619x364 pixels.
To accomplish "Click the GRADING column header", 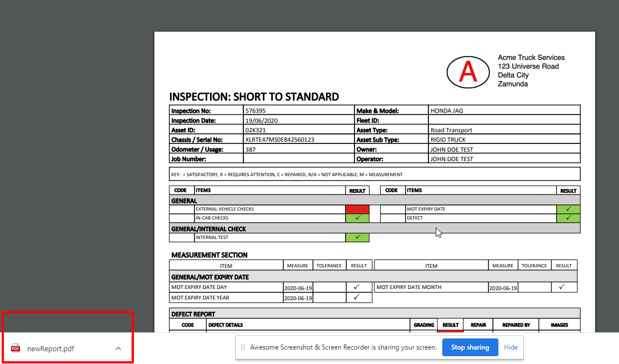I will (423, 325).
